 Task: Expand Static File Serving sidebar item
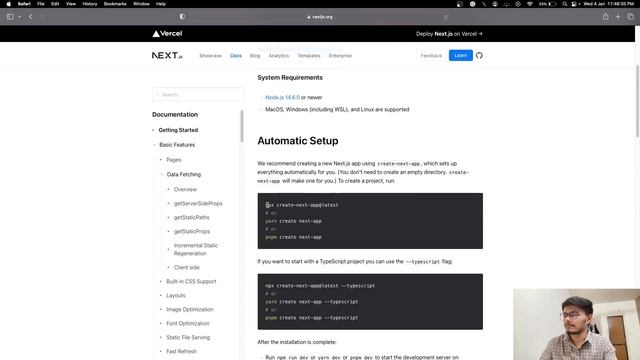(188, 337)
